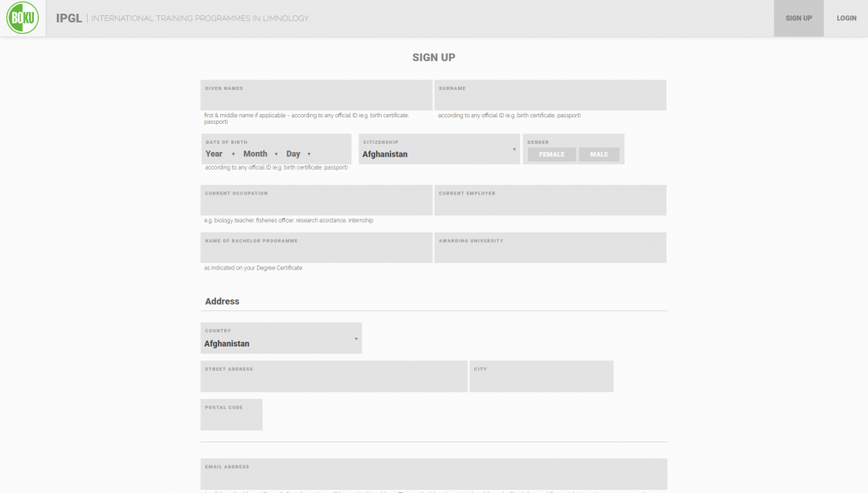This screenshot has height=493, width=868.
Task: Focus the Surname text field
Action: 550,97
